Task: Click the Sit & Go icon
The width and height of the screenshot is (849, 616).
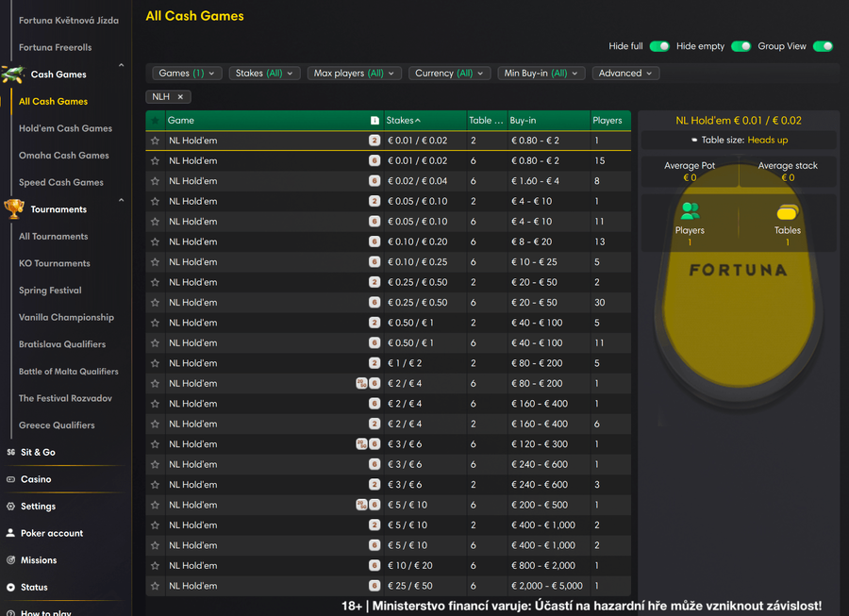Action: coord(10,452)
